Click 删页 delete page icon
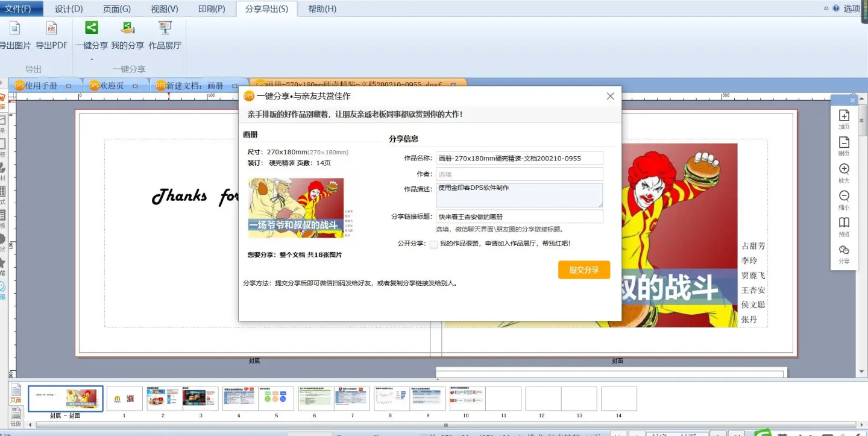 (844, 143)
